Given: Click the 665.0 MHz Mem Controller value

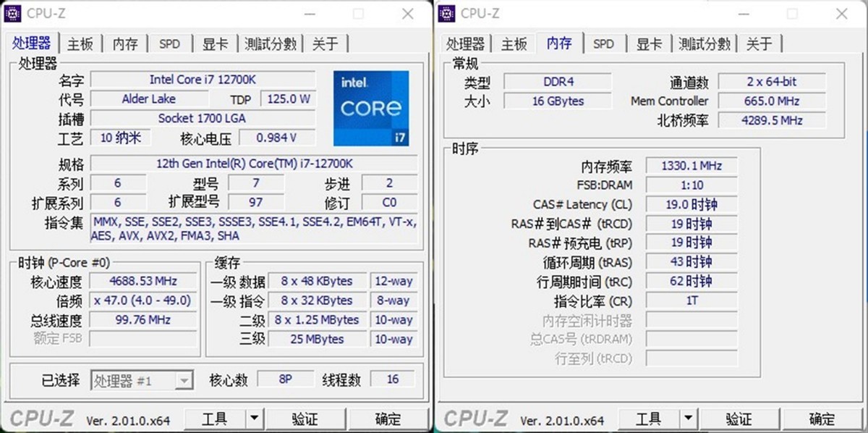Looking at the screenshot, I should (772, 101).
